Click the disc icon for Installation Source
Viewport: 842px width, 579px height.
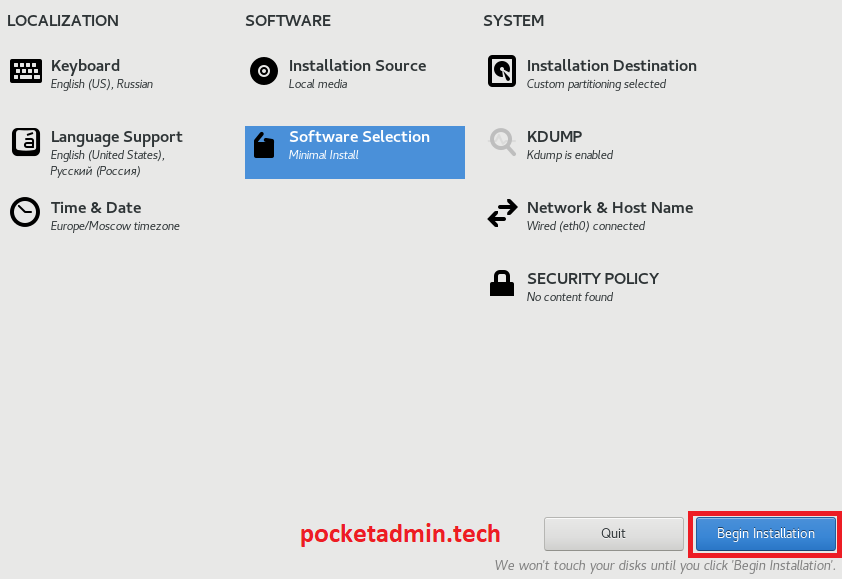click(x=264, y=71)
